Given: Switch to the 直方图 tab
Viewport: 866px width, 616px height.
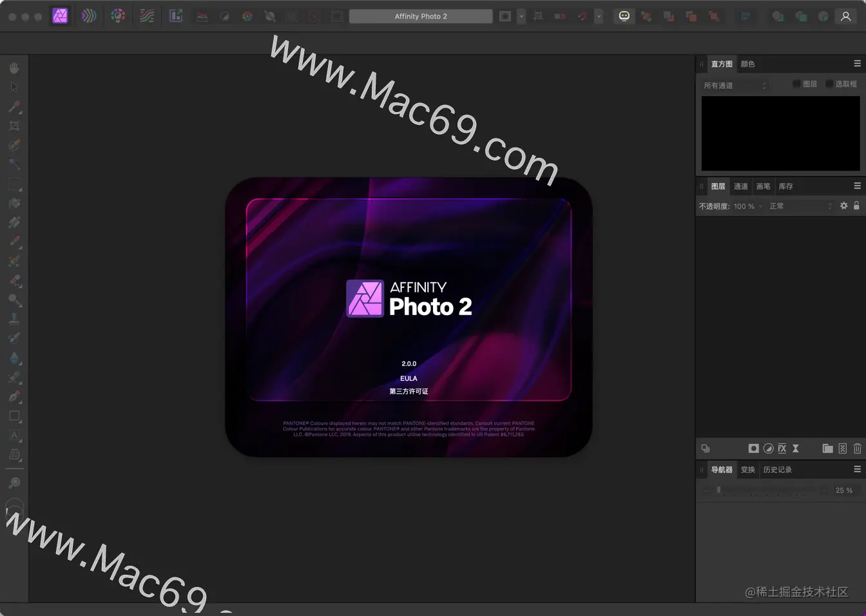Looking at the screenshot, I should coord(722,64).
